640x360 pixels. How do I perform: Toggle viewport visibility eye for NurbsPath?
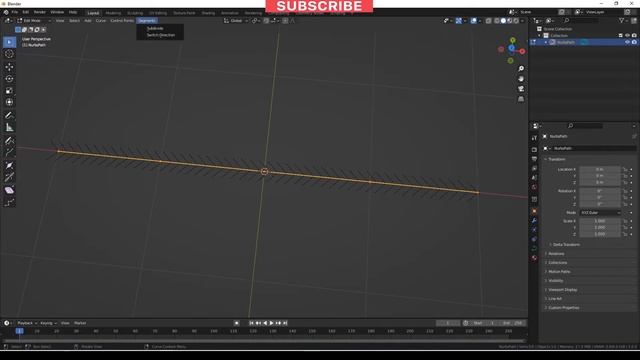pyautogui.click(x=627, y=42)
